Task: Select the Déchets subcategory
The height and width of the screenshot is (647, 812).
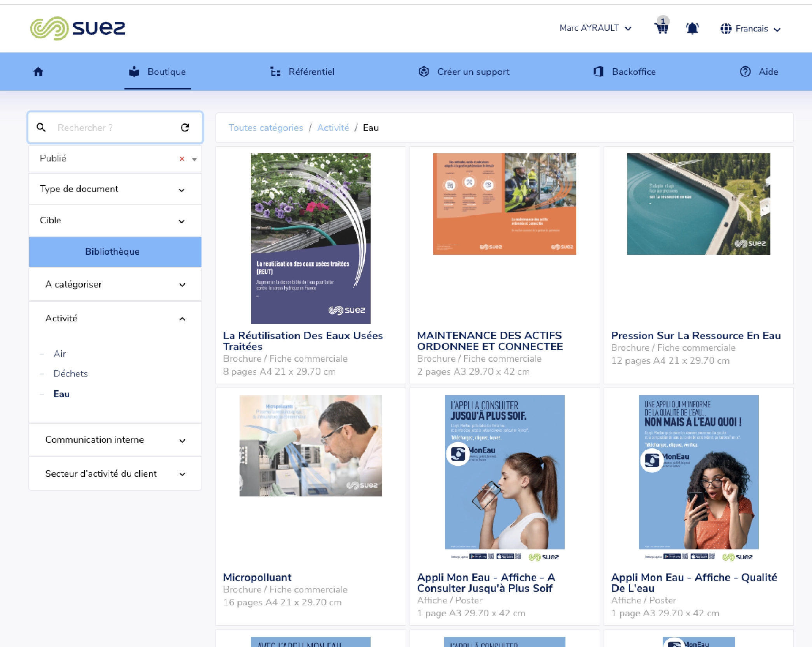Action: coord(70,373)
